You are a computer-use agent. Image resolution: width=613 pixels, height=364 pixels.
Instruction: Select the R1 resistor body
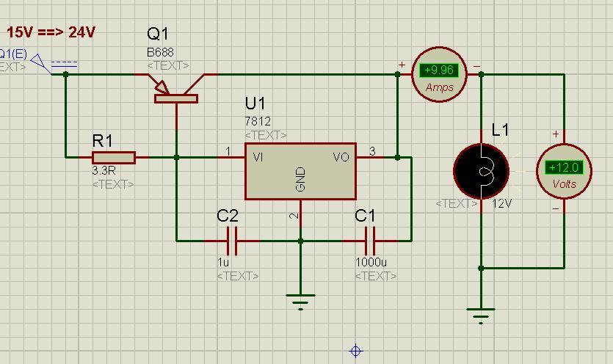[114, 158]
